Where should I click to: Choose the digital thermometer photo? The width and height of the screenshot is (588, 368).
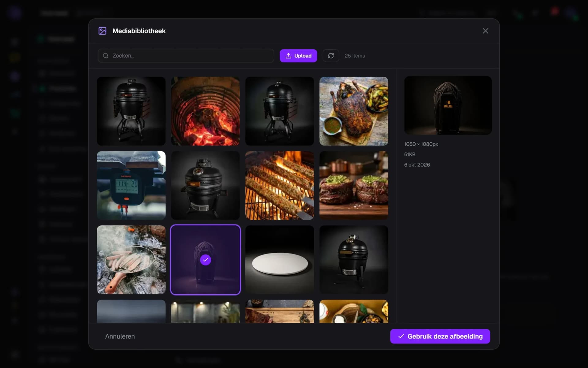click(x=131, y=185)
